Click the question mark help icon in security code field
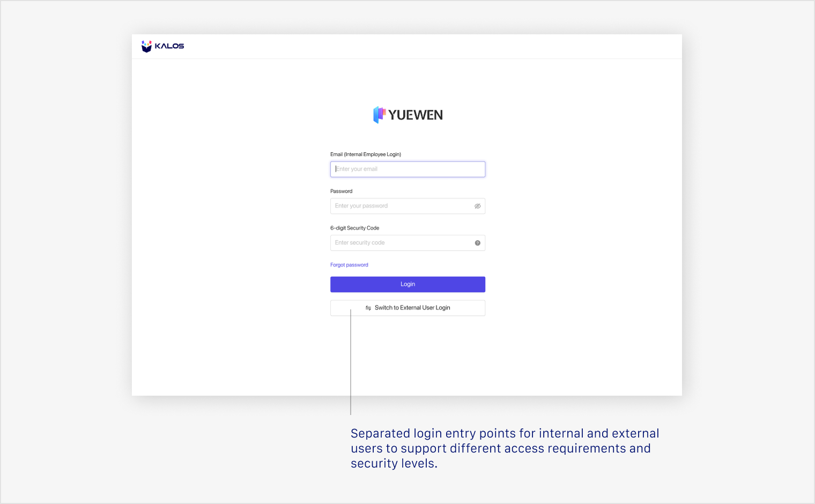 tap(477, 242)
